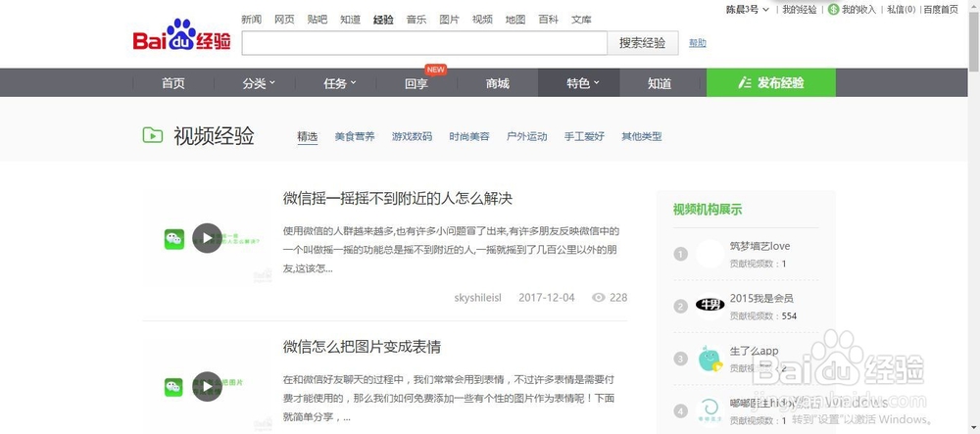Select the 户外运动 category tab
Viewport: 980px width, 434px height.
527,137
